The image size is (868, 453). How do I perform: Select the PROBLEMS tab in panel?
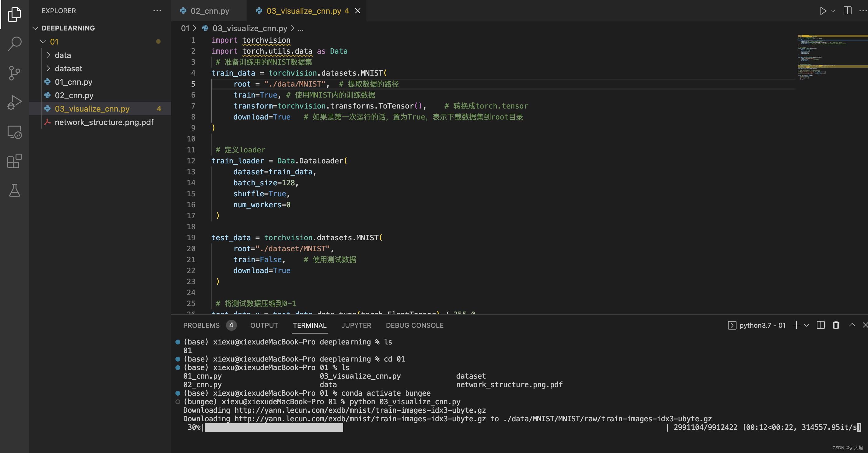(x=202, y=325)
